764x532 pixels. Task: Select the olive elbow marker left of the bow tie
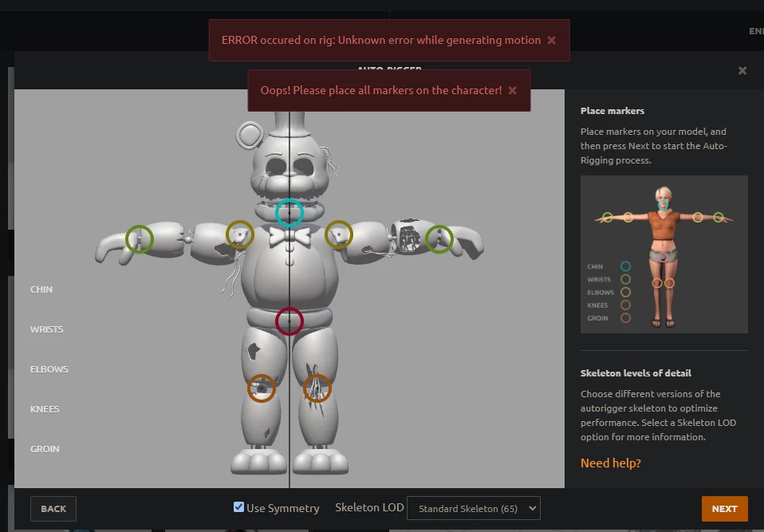tap(240, 234)
